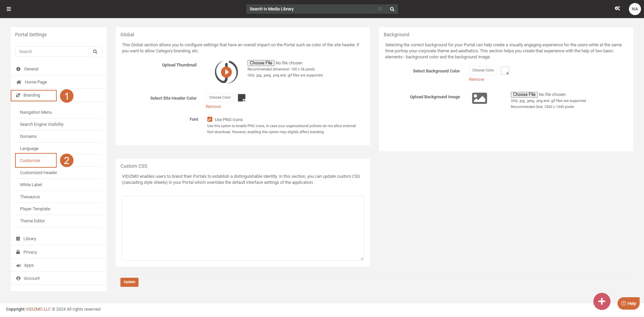Click the white background color swatch

coord(504,71)
